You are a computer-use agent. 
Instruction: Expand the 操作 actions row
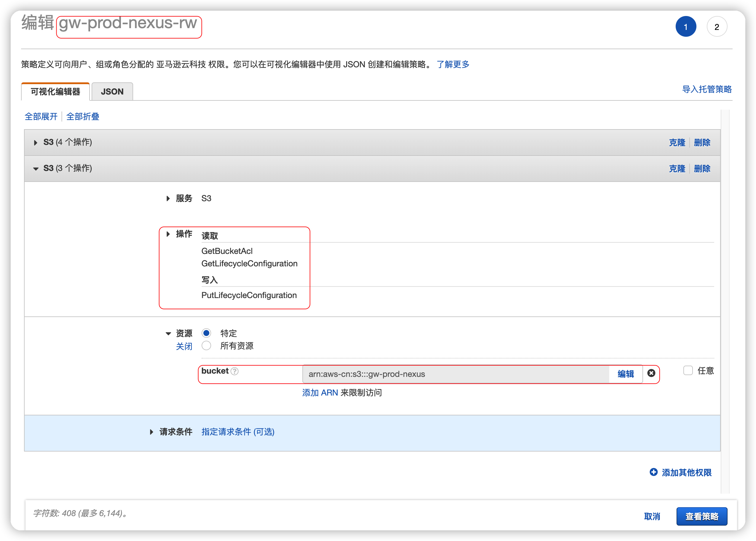(x=168, y=234)
